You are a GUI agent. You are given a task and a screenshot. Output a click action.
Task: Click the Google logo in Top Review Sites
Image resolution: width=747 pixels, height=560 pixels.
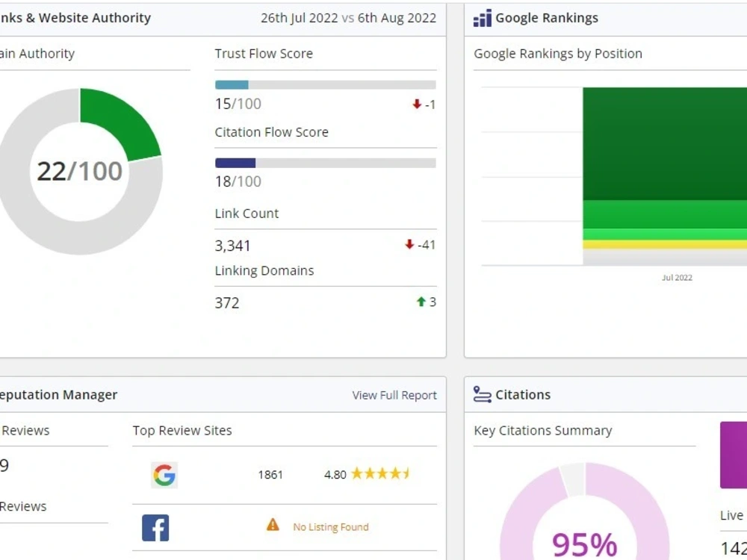point(164,475)
